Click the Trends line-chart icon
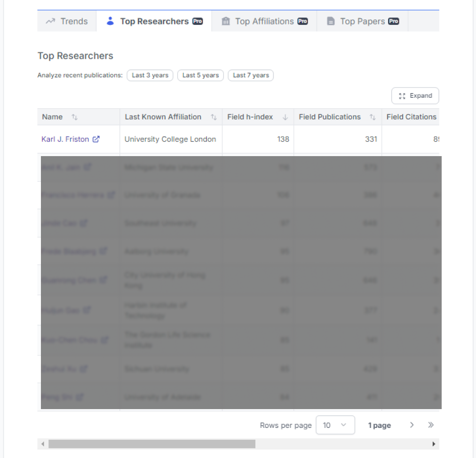The height and width of the screenshot is (458, 476). click(50, 21)
